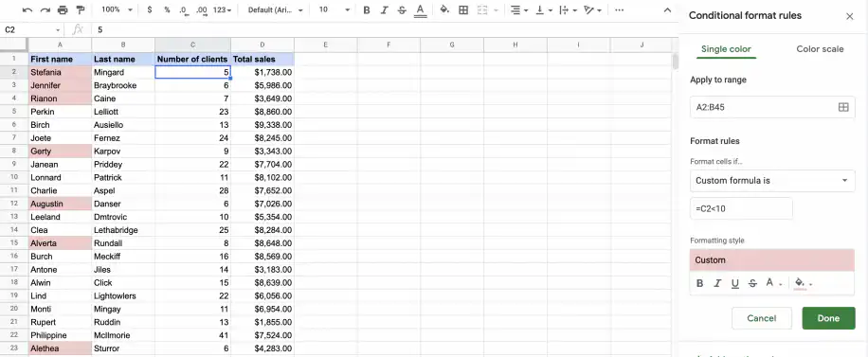Open the 'Custom formula is' condition dropdown
Screen dimensions: 868x357
[772, 181]
